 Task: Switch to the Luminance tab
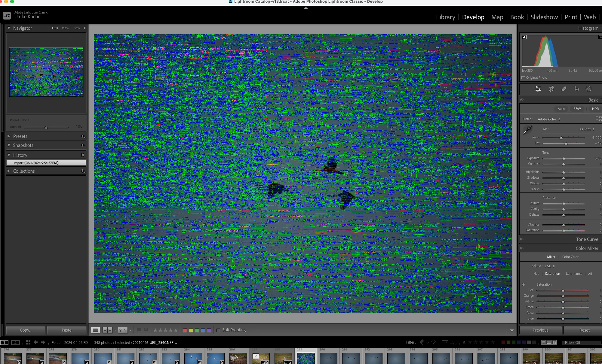(x=574, y=274)
